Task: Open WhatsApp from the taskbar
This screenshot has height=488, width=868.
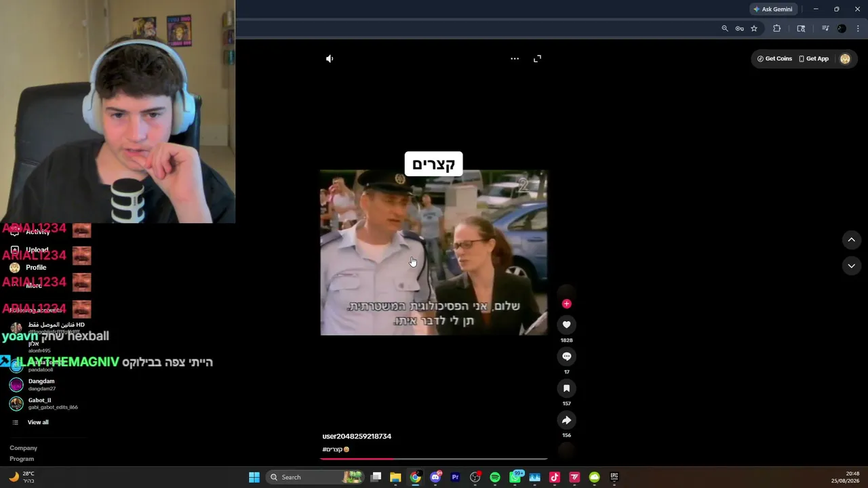Action: (x=515, y=477)
